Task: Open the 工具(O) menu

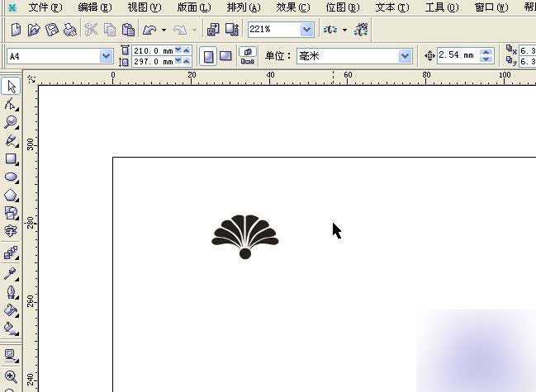Action: pyautogui.click(x=442, y=7)
